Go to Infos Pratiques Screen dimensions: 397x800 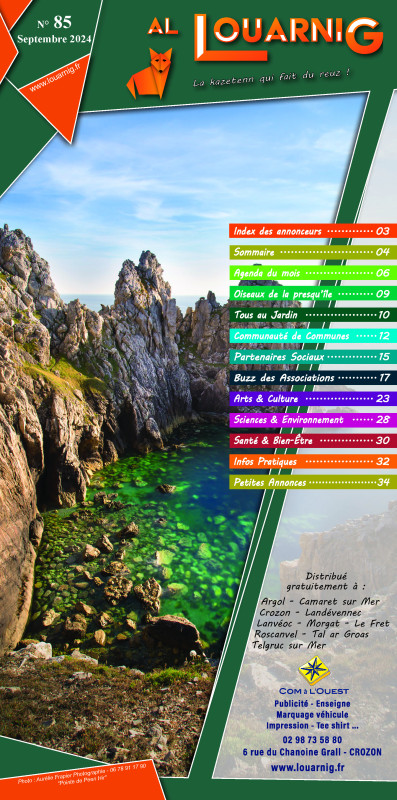tap(313, 461)
